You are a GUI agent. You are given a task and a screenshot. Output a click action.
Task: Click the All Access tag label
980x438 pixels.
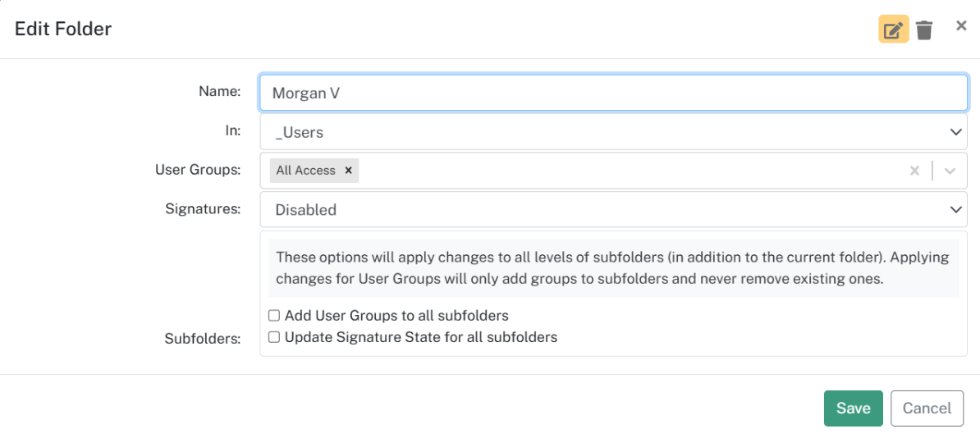305,171
